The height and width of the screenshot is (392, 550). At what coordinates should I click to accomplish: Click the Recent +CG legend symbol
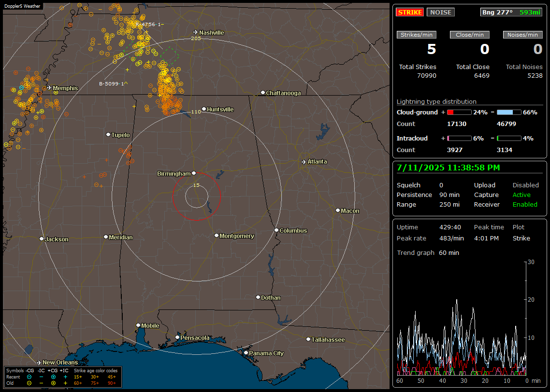[53, 377]
